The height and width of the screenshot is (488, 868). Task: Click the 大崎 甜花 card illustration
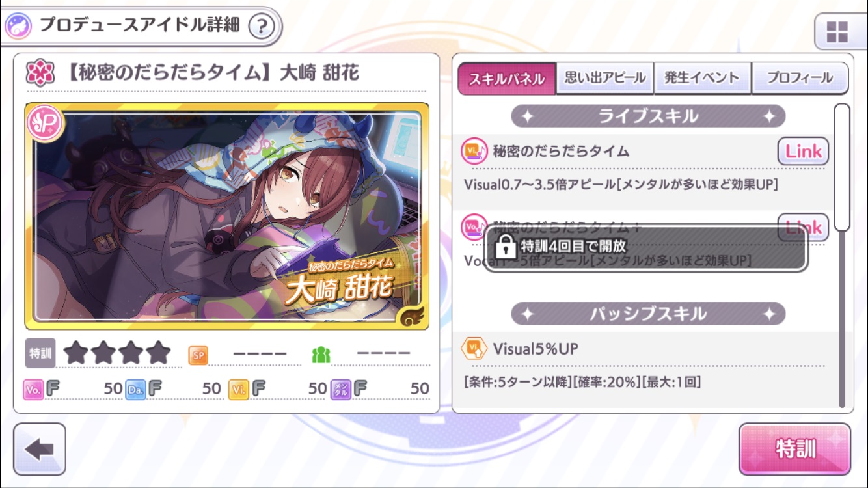click(227, 216)
